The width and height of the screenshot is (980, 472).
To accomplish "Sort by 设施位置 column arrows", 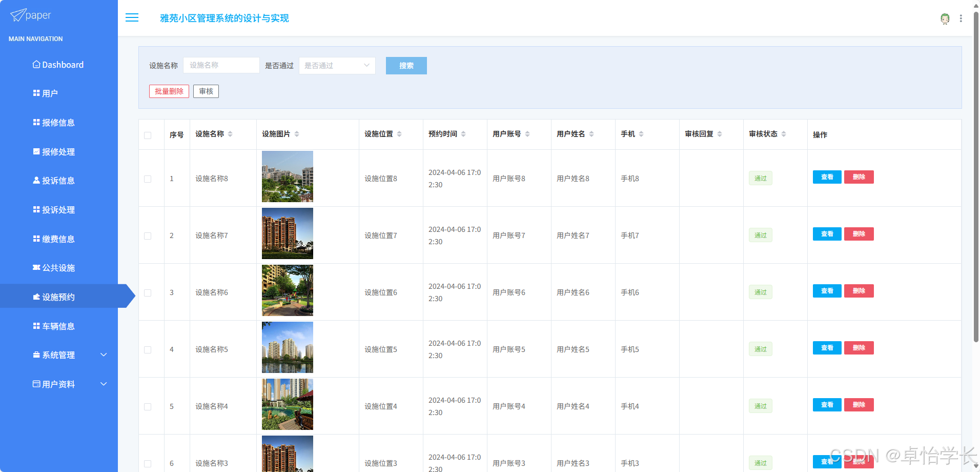I will click(x=399, y=134).
